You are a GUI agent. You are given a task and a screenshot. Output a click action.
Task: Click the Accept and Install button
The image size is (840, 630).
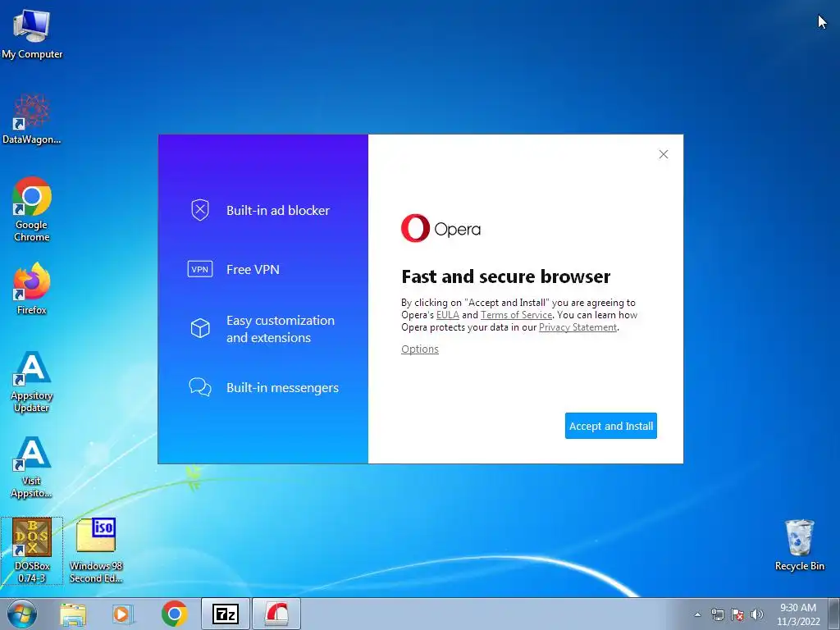pyautogui.click(x=610, y=426)
